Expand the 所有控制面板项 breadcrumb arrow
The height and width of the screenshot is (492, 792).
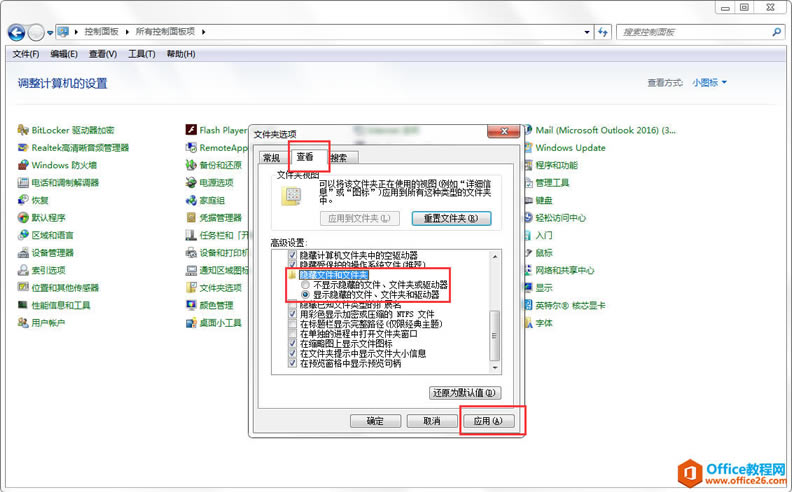203,32
